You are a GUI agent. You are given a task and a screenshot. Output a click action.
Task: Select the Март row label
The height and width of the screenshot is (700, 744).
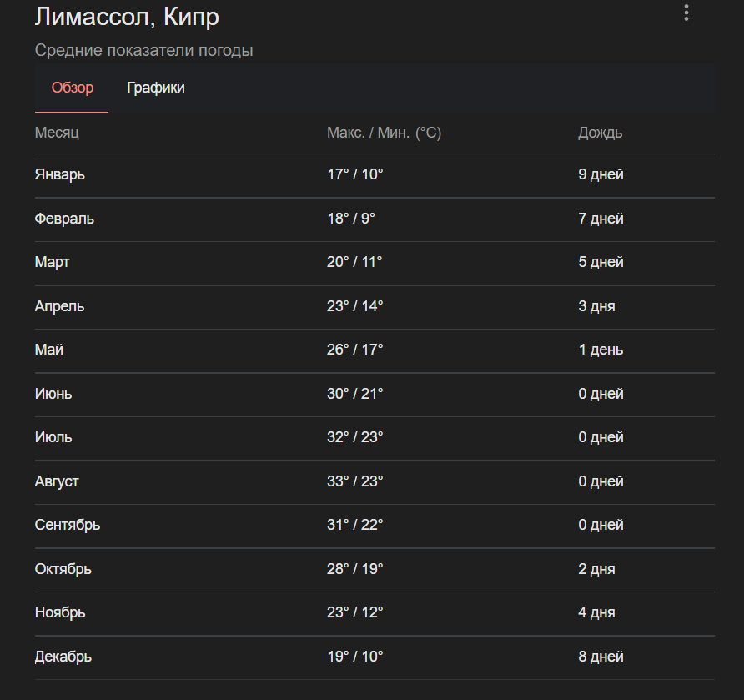click(x=53, y=262)
